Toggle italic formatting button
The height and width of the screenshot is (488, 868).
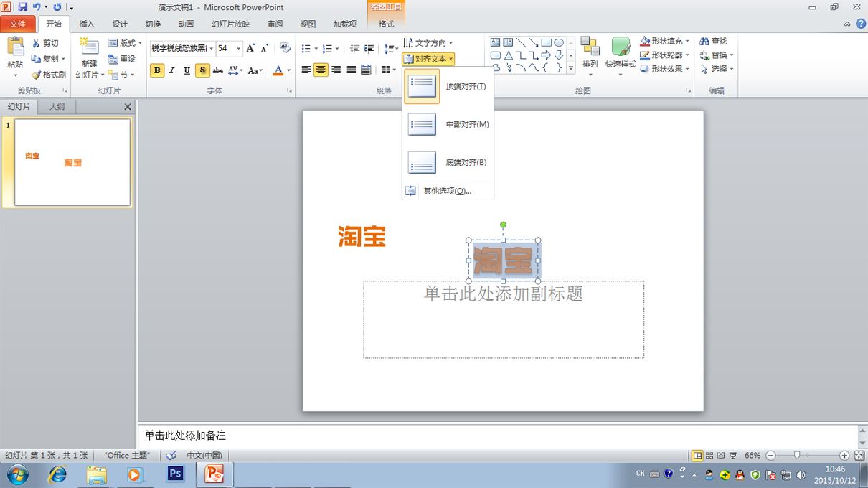tap(172, 70)
